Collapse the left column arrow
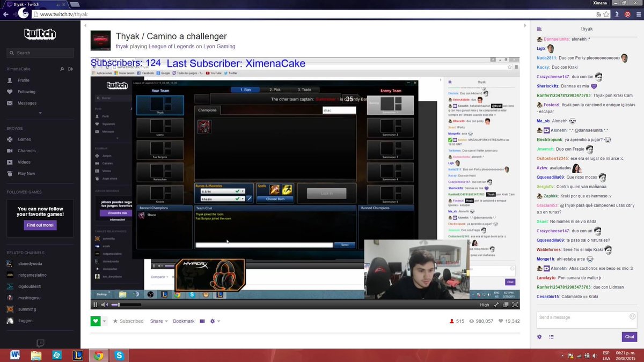The width and height of the screenshot is (644, 362). click(85, 25)
